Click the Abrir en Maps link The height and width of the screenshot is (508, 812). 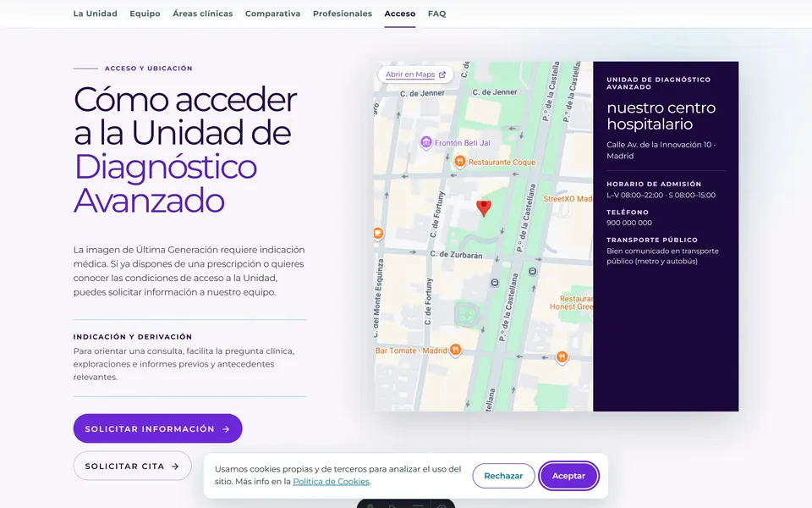[x=415, y=75]
